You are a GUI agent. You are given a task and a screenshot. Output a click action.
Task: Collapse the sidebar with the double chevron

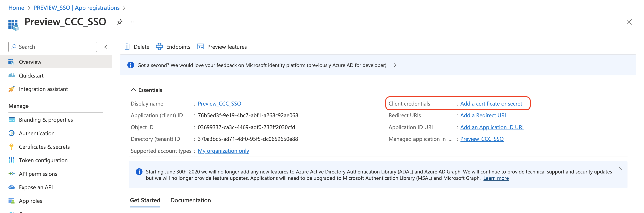[x=105, y=47]
